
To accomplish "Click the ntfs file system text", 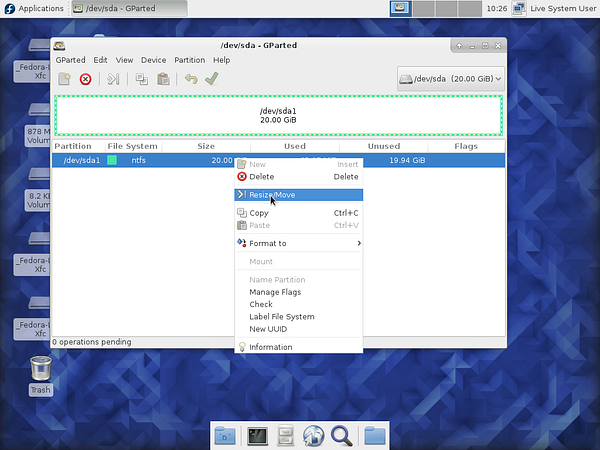I will [139, 160].
